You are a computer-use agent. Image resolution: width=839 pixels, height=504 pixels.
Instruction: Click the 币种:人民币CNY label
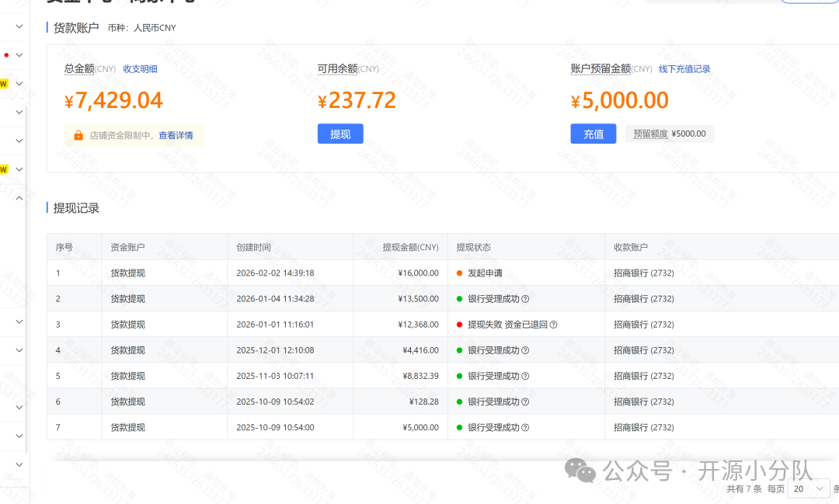click(x=142, y=28)
